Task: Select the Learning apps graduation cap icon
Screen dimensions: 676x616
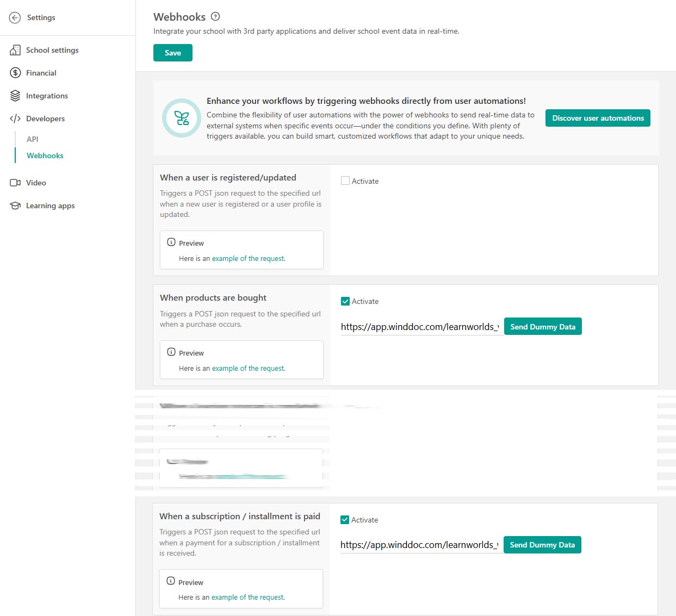Action: (15, 206)
